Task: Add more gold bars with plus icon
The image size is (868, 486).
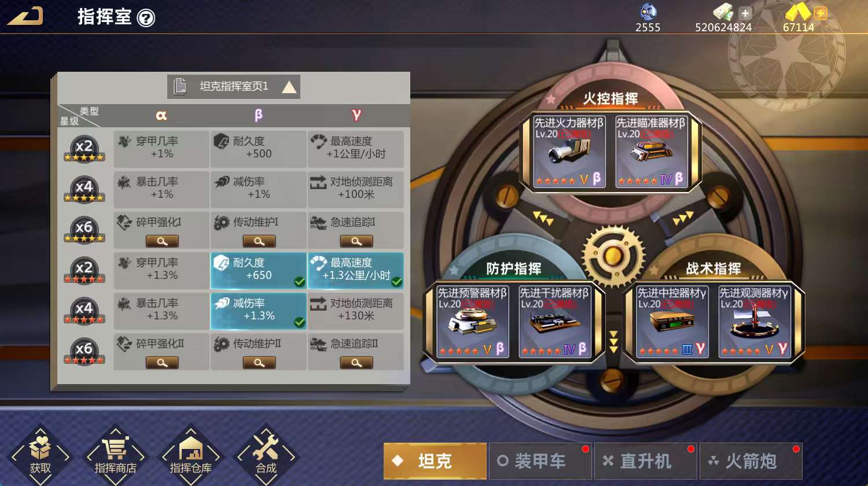Action: pos(820,13)
